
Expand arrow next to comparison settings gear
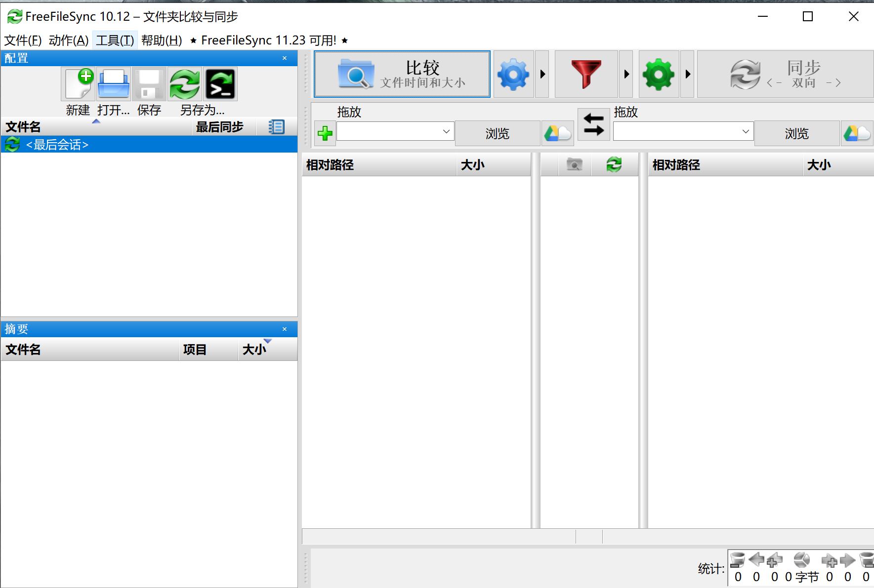(542, 74)
